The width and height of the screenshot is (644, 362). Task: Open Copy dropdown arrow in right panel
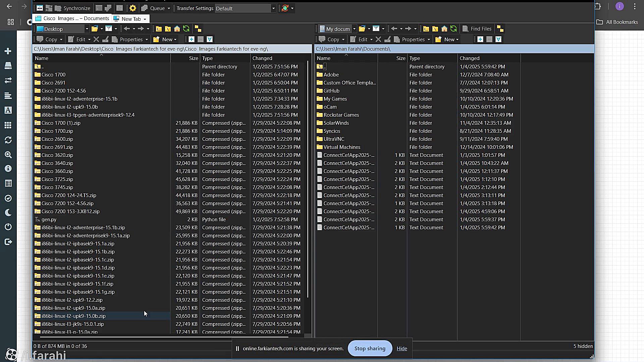pyautogui.click(x=343, y=40)
